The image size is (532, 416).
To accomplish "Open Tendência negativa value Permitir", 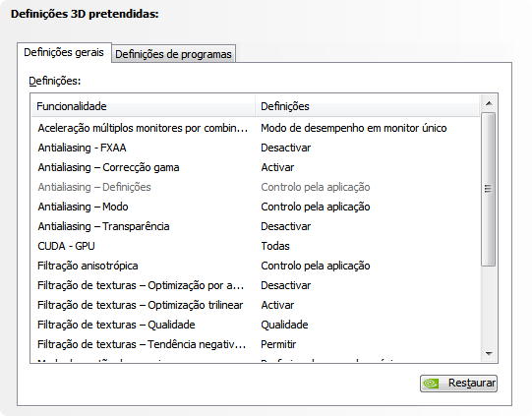I will (278, 345).
